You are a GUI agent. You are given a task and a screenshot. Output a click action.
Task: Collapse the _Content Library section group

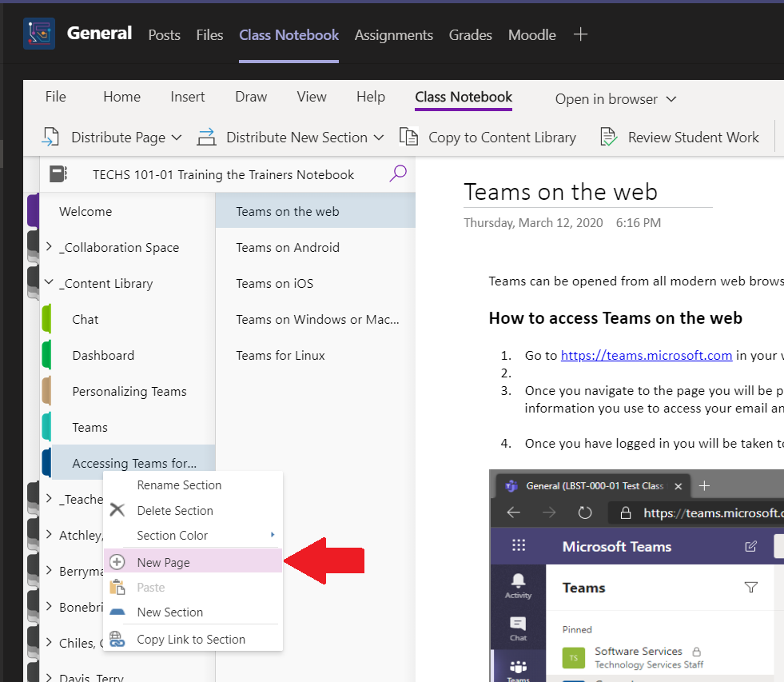(50, 283)
